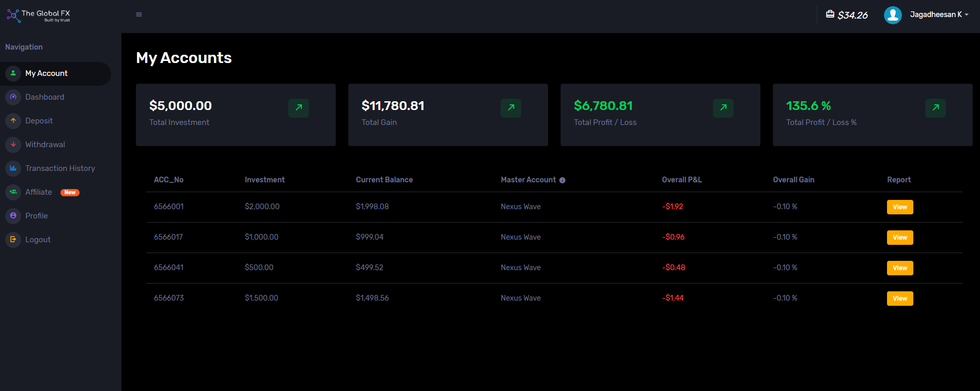The image size is (980, 391).
Task: Open the Jagadheesan K user dropdown
Action: point(939,14)
